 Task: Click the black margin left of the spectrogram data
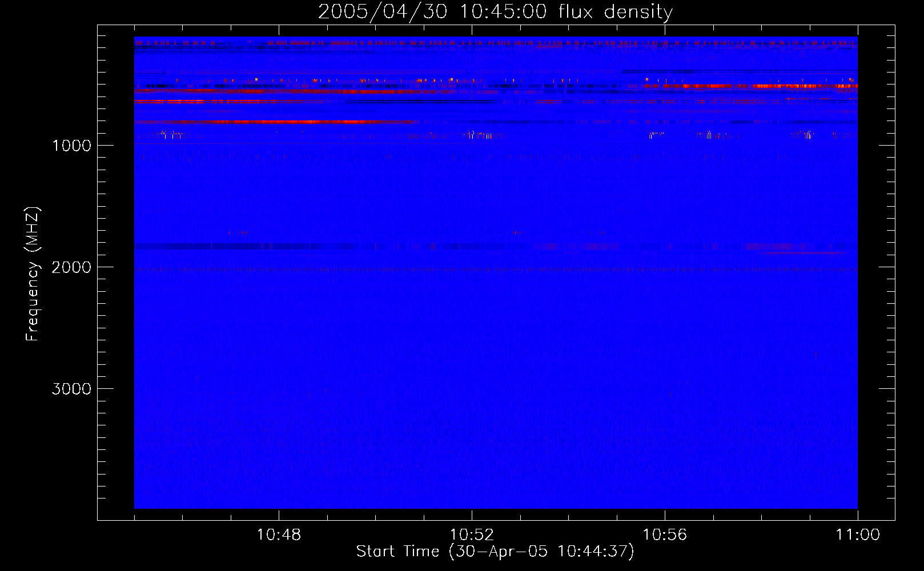point(115,285)
